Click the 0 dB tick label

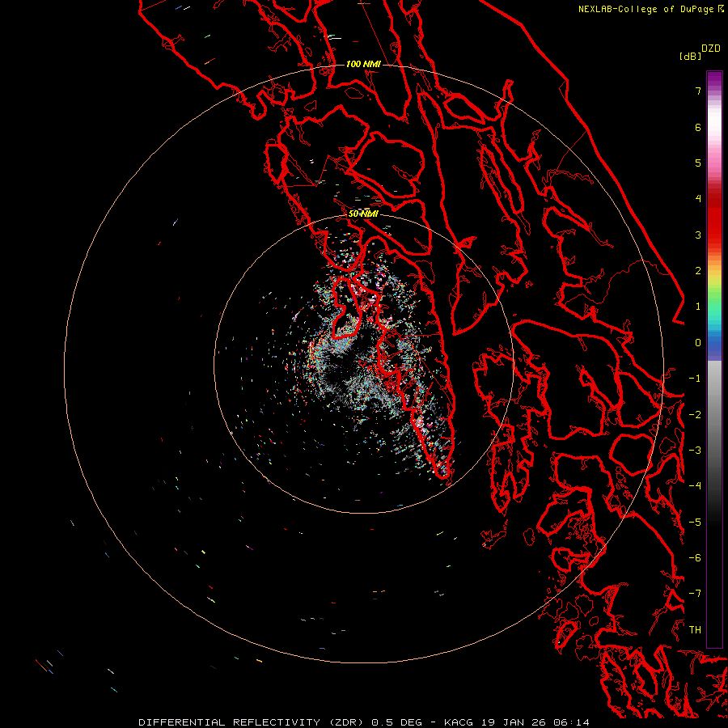tap(698, 343)
